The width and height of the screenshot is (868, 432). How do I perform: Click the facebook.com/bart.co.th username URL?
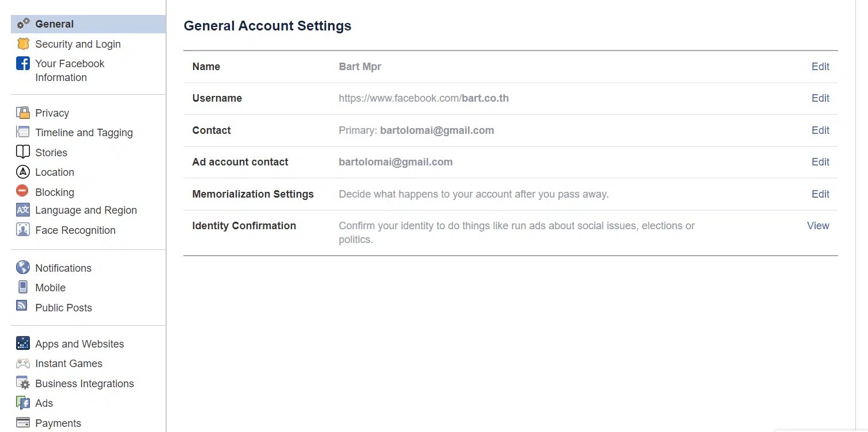pos(424,98)
